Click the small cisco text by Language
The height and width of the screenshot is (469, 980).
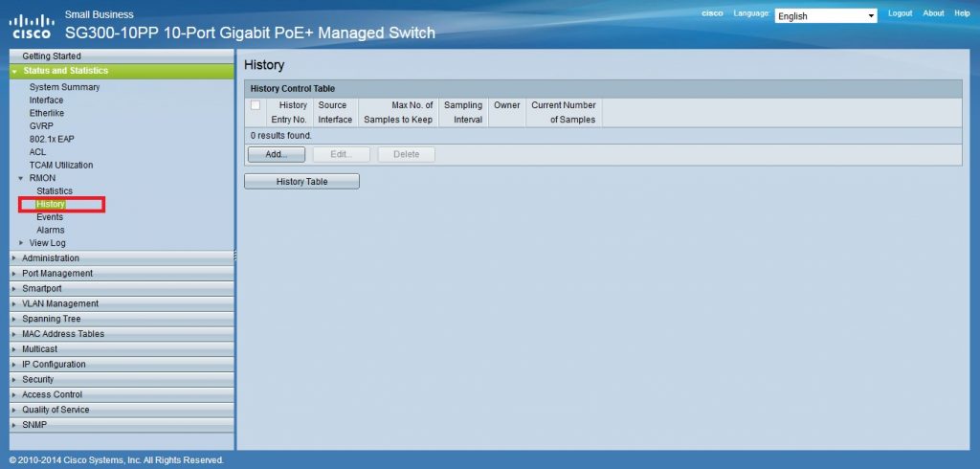point(712,13)
